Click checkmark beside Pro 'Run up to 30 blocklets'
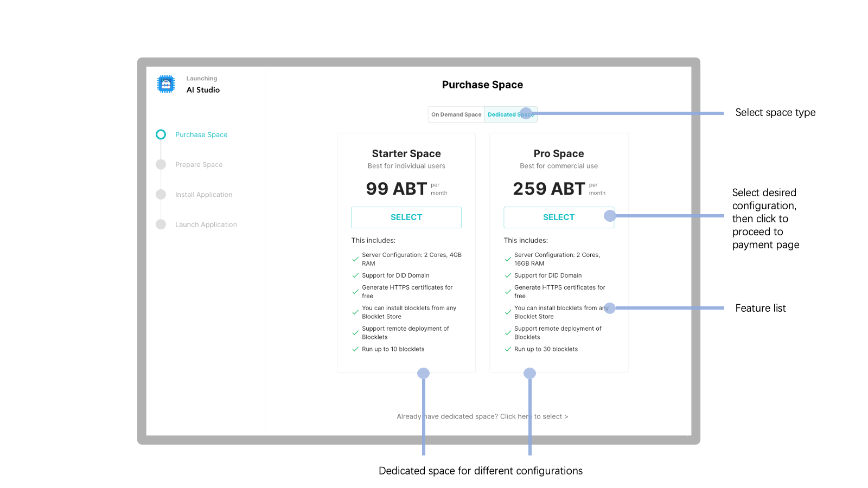Viewport: 868px width, 488px height. (x=508, y=349)
